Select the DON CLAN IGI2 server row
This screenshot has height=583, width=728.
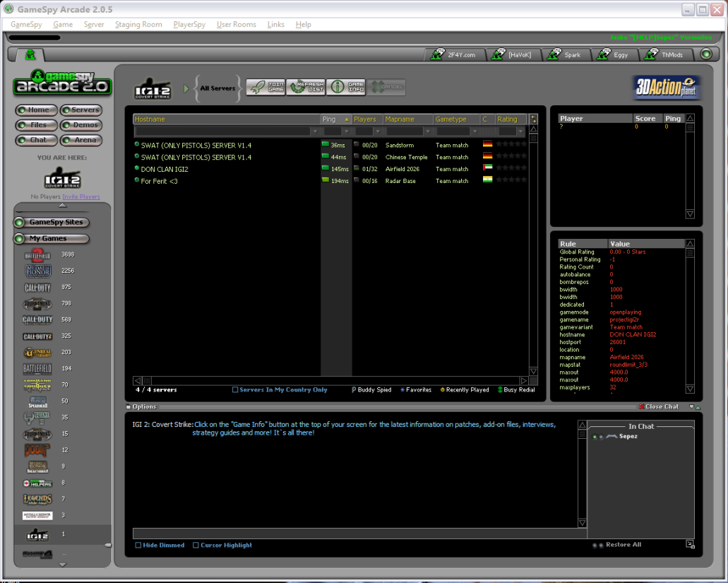(x=330, y=169)
